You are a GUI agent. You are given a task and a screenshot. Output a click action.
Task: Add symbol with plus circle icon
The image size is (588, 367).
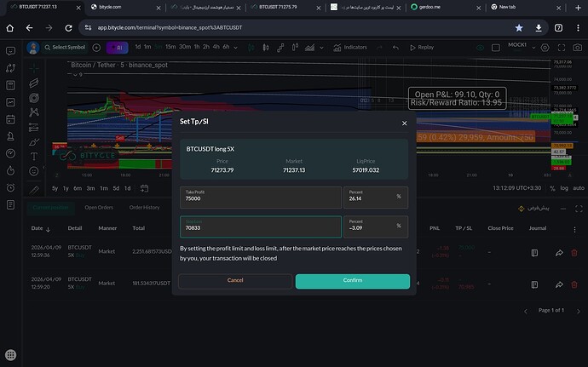coord(96,48)
